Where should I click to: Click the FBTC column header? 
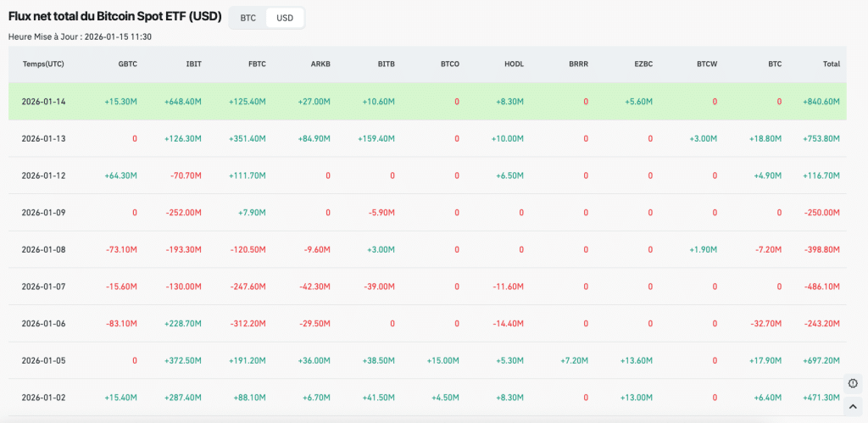click(x=255, y=64)
